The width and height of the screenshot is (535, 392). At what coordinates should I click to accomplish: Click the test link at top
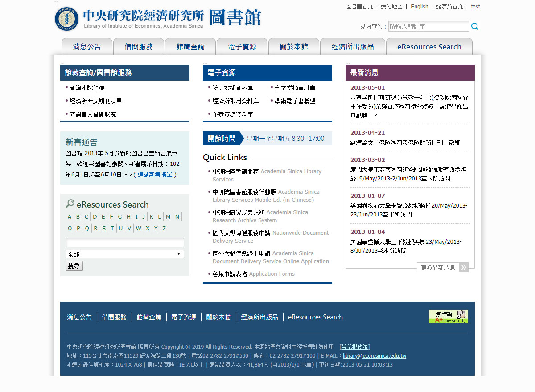pyautogui.click(x=475, y=7)
